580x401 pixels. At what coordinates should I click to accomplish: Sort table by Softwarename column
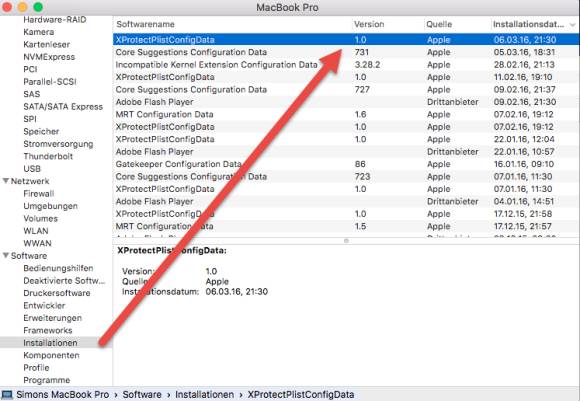pyautogui.click(x=145, y=24)
